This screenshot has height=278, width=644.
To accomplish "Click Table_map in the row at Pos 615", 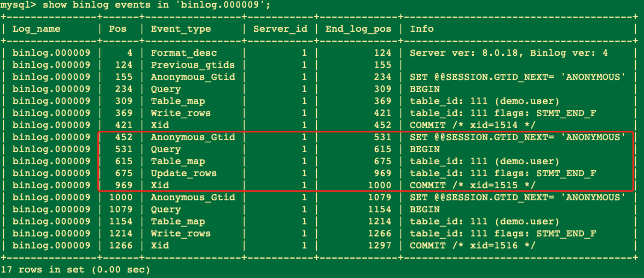I will (x=178, y=161).
